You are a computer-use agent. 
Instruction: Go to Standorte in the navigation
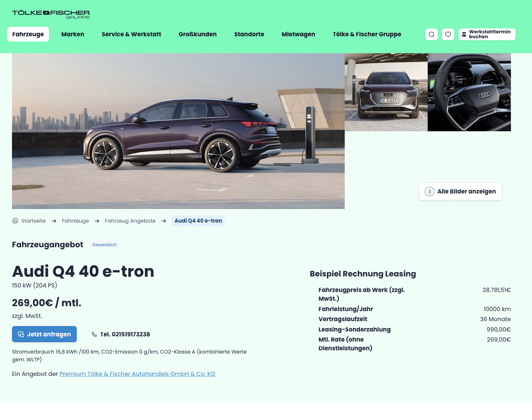coord(249,34)
